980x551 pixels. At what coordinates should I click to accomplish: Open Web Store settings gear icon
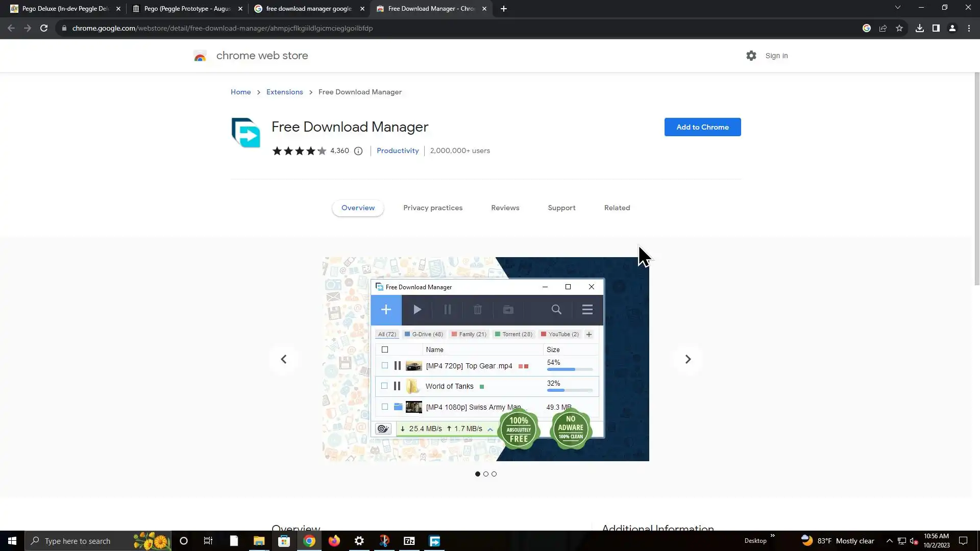(x=751, y=56)
